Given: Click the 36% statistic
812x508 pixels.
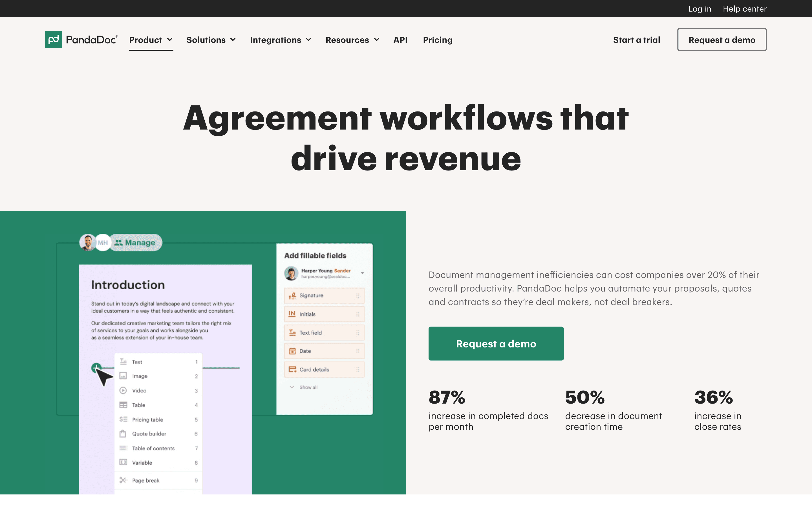Looking at the screenshot, I should pyautogui.click(x=713, y=397).
